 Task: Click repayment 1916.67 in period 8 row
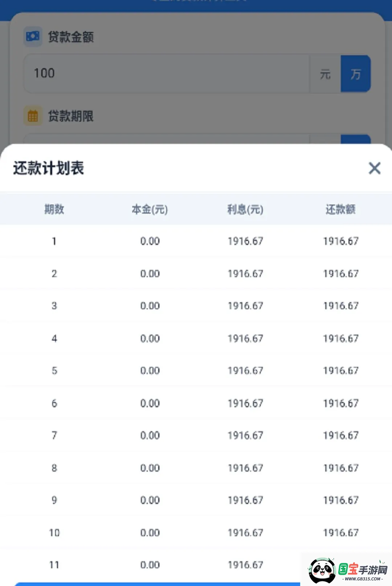click(x=341, y=468)
